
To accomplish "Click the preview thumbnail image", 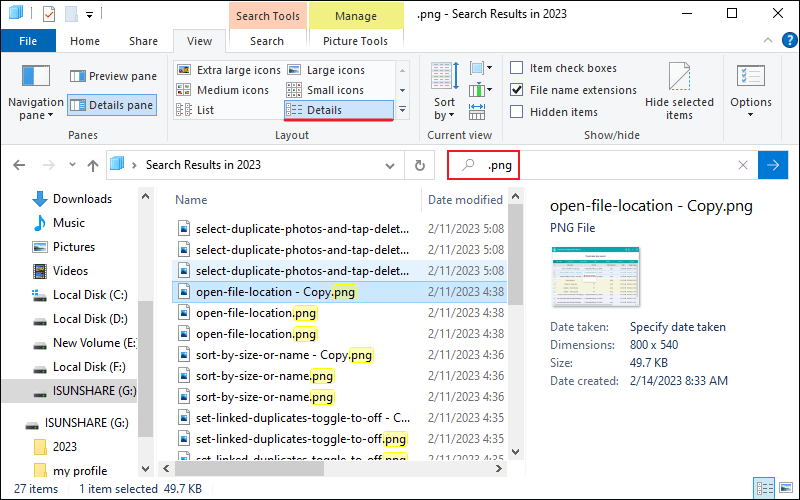I will point(595,277).
